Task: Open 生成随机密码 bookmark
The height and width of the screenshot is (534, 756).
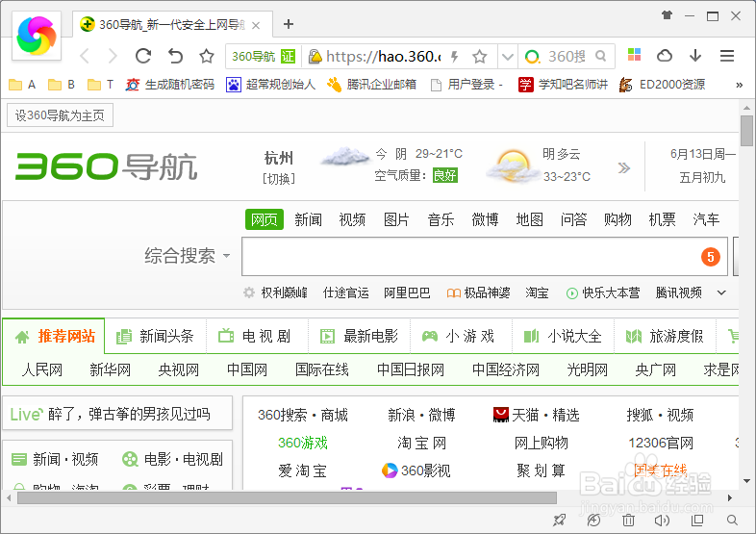Action: click(x=169, y=85)
